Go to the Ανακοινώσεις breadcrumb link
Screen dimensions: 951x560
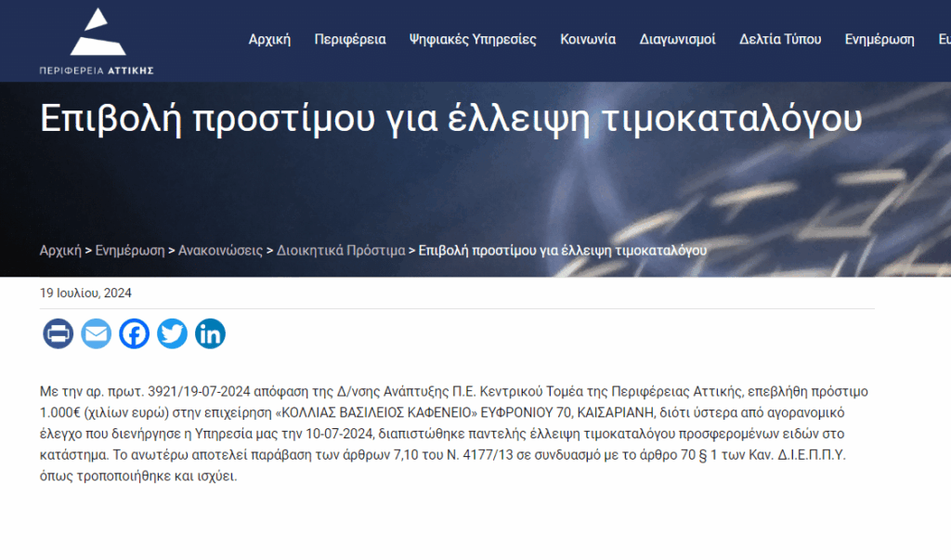(220, 251)
